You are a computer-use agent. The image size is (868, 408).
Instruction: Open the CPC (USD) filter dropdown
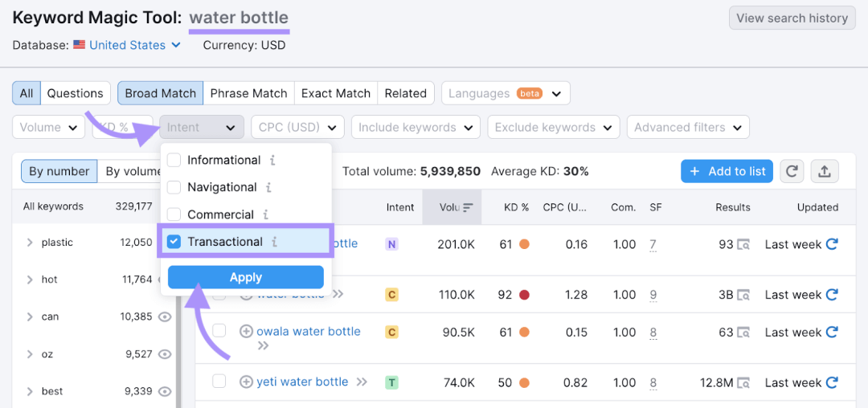[x=297, y=127]
